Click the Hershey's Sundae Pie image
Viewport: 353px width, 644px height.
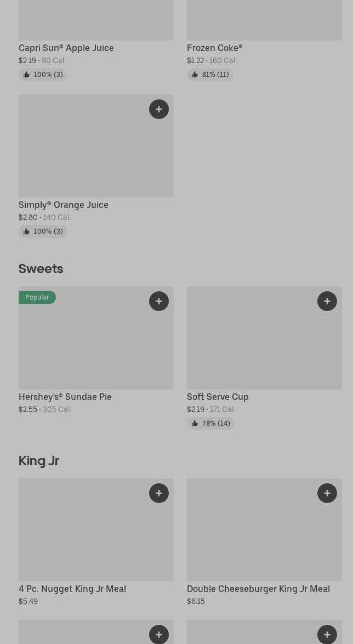[96, 346]
